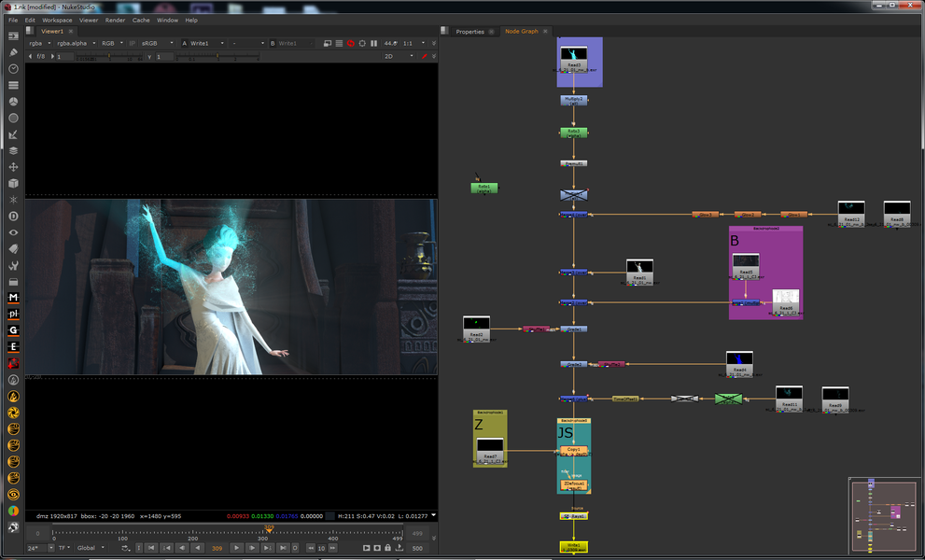The width and height of the screenshot is (925, 560).
Task: Jump to the first frame
Action: [x=151, y=548]
